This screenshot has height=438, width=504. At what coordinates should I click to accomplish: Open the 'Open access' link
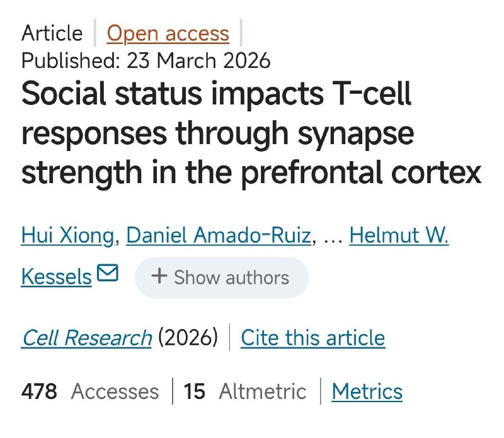168,33
